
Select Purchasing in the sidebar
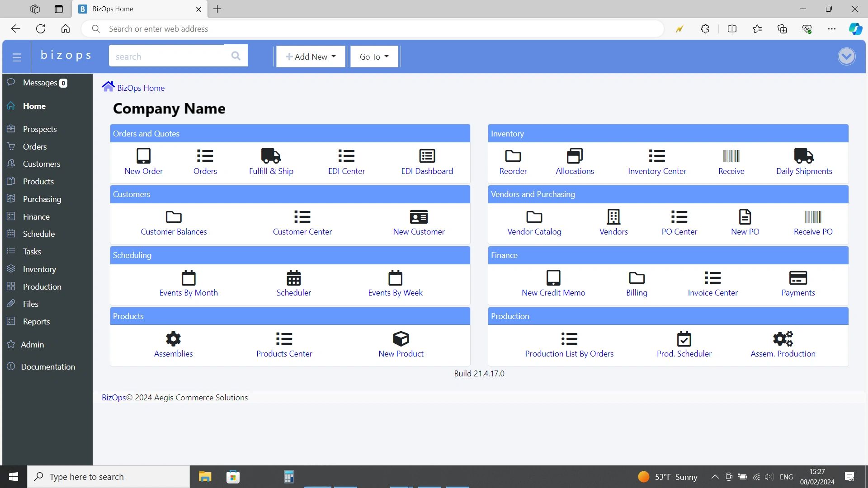(42, 199)
